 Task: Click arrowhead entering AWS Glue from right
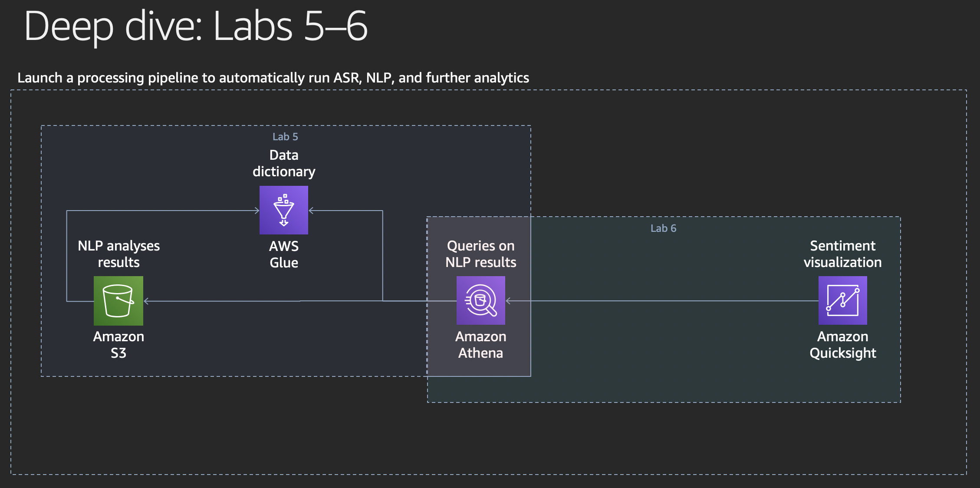(311, 211)
